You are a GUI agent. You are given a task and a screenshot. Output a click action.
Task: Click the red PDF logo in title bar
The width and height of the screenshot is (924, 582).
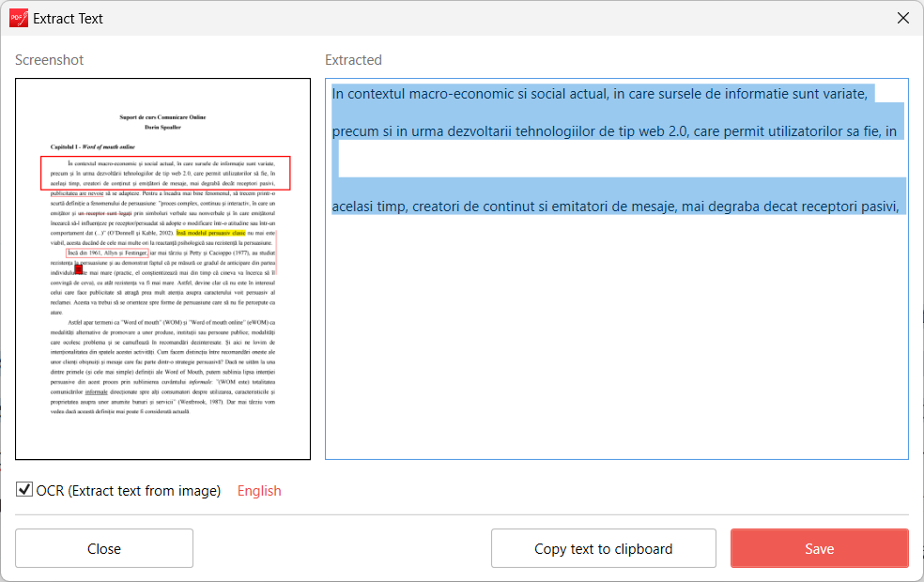point(19,18)
